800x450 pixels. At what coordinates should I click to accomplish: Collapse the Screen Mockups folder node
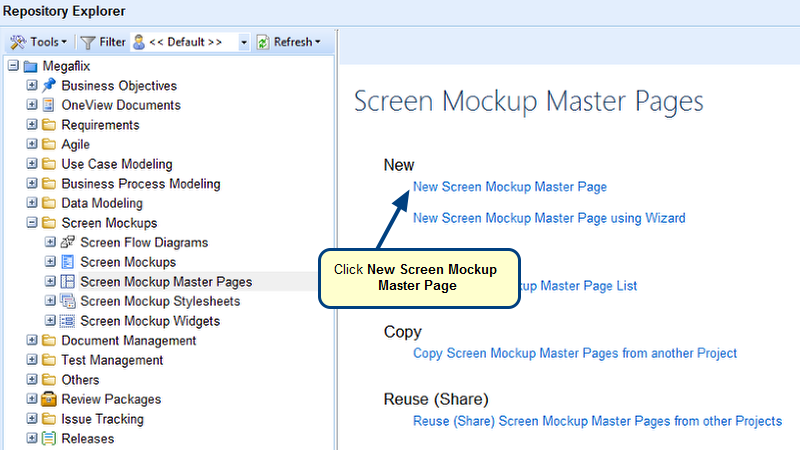pos(32,223)
